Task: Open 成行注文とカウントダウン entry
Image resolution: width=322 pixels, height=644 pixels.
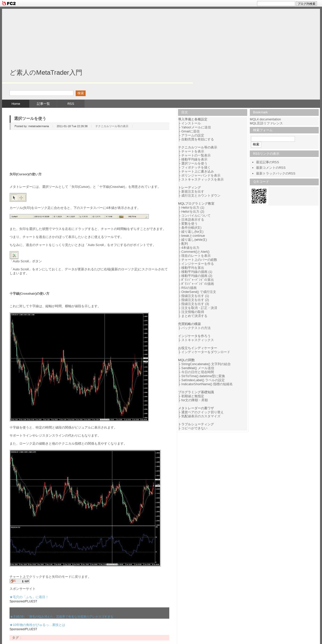Action: 201,196
